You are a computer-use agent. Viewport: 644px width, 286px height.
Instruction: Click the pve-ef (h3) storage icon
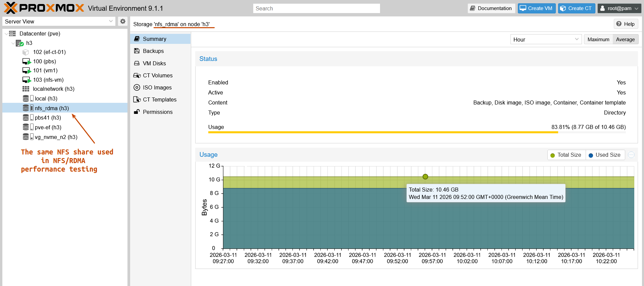(28, 127)
